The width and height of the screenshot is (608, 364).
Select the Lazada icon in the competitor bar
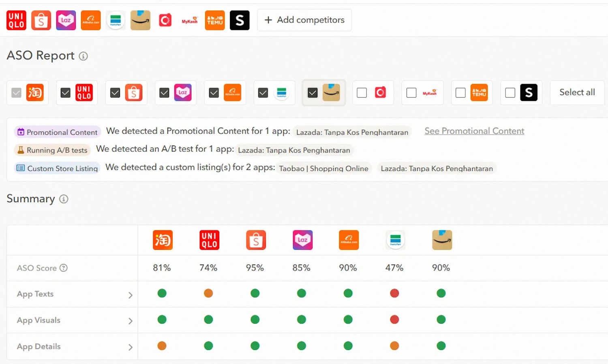point(66,20)
